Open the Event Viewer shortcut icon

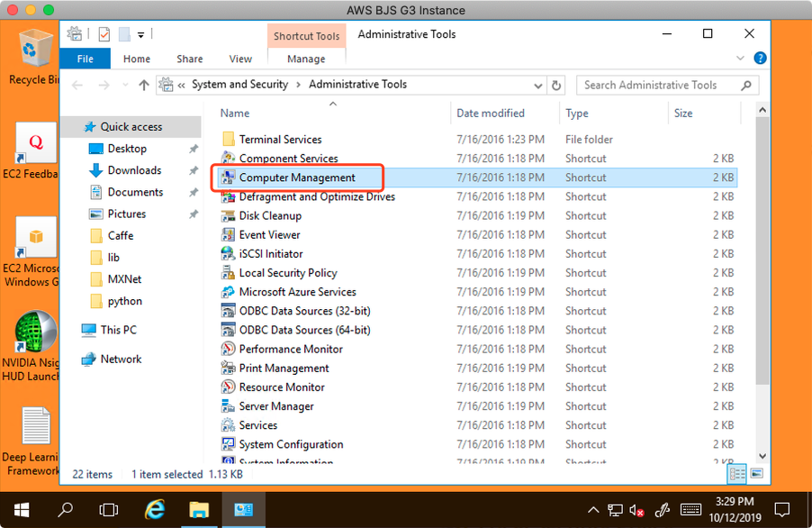click(x=229, y=234)
